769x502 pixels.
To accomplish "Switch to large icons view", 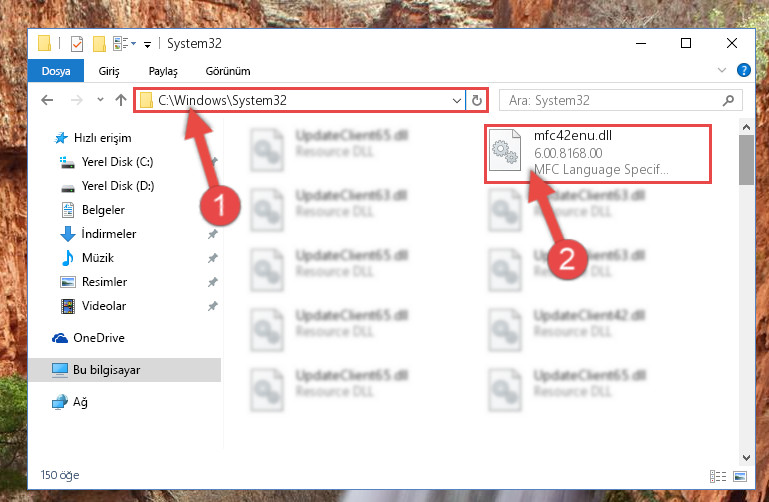I will coord(740,476).
